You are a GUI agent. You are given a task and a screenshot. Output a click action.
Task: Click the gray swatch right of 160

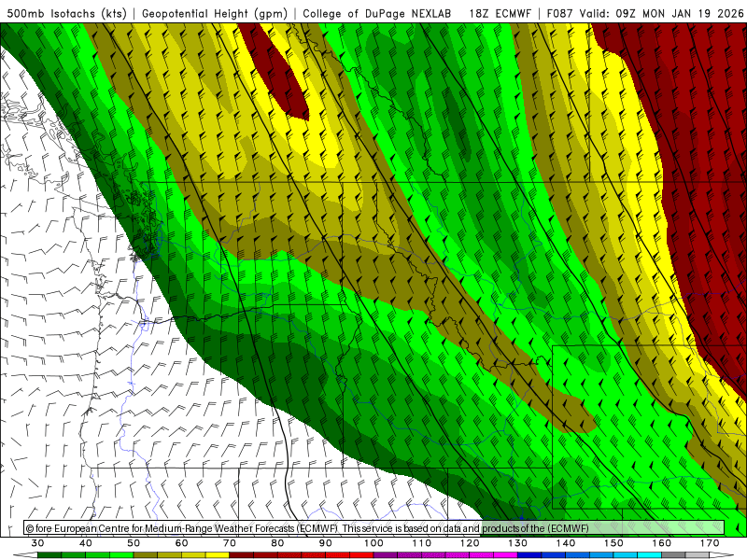(673, 555)
